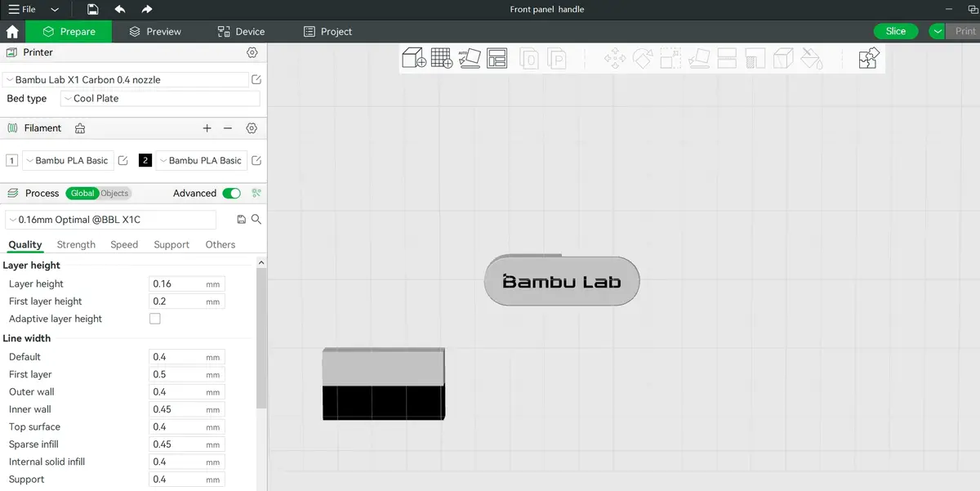Screen dimensions: 980x491
Task: Remove a filament with minus icon
Action: tap(228, 128)
